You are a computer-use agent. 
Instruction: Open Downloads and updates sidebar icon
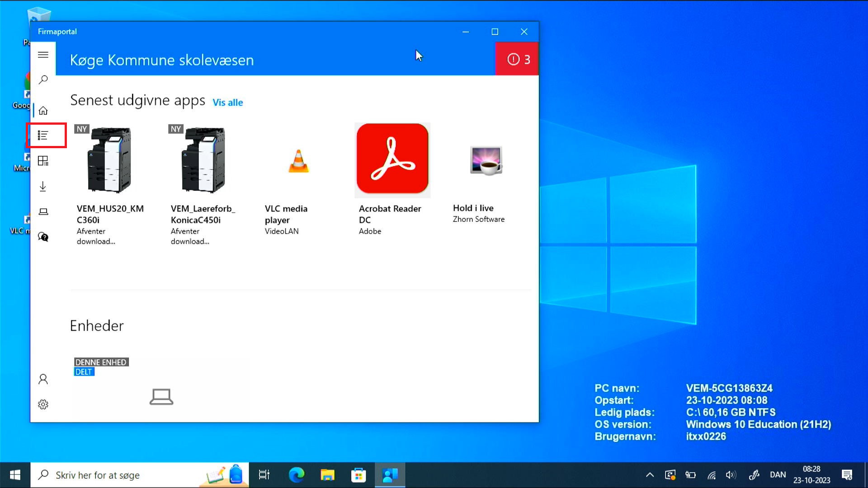43,186
